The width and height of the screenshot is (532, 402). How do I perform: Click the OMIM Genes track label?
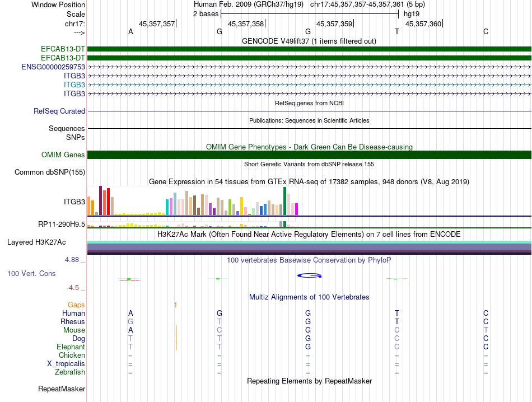coord(63,155)
